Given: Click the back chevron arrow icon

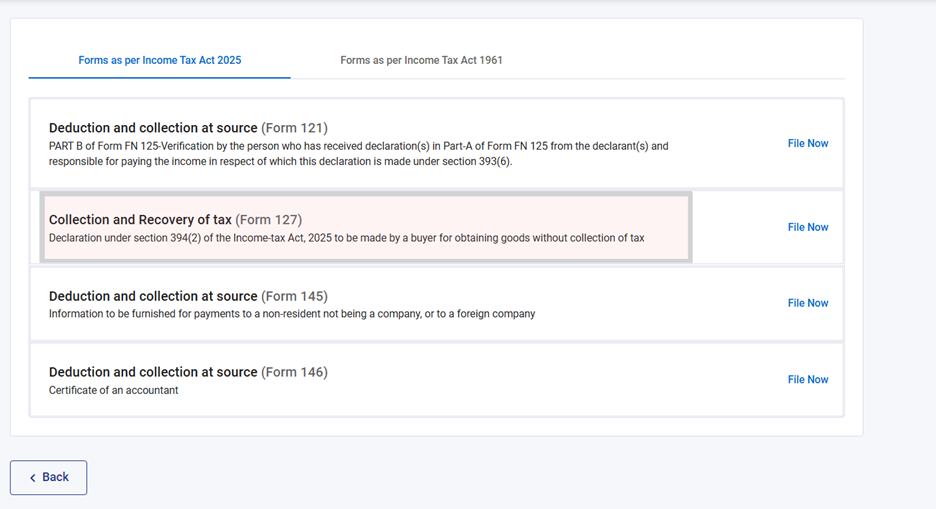Looking at the screenshot, I should (x=32, y=478).
